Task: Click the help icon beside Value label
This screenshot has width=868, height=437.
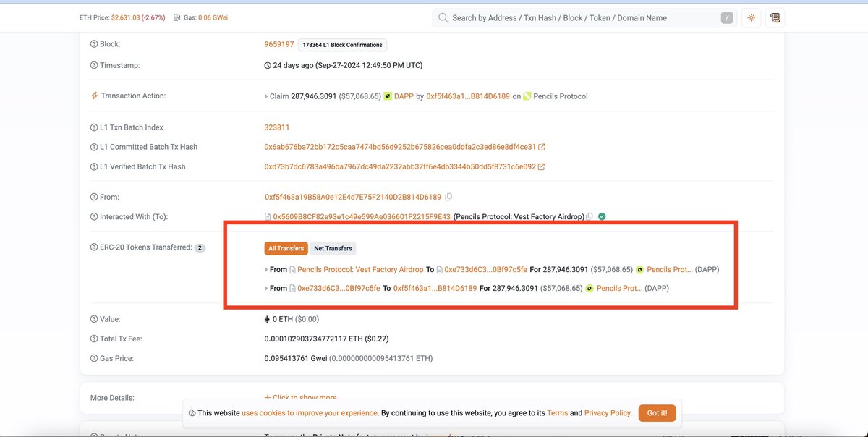Action: click(94, 319)
